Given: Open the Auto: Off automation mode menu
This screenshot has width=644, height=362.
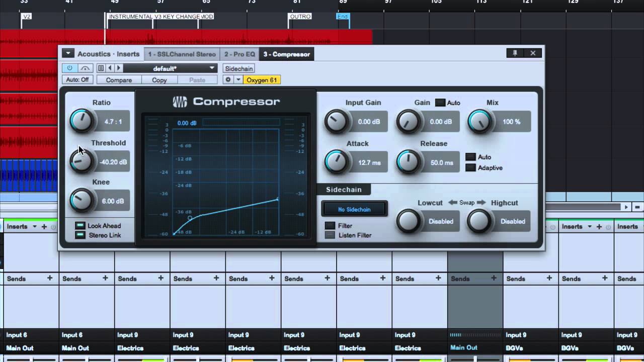Looking at the screenshot, I should [77, 79].
